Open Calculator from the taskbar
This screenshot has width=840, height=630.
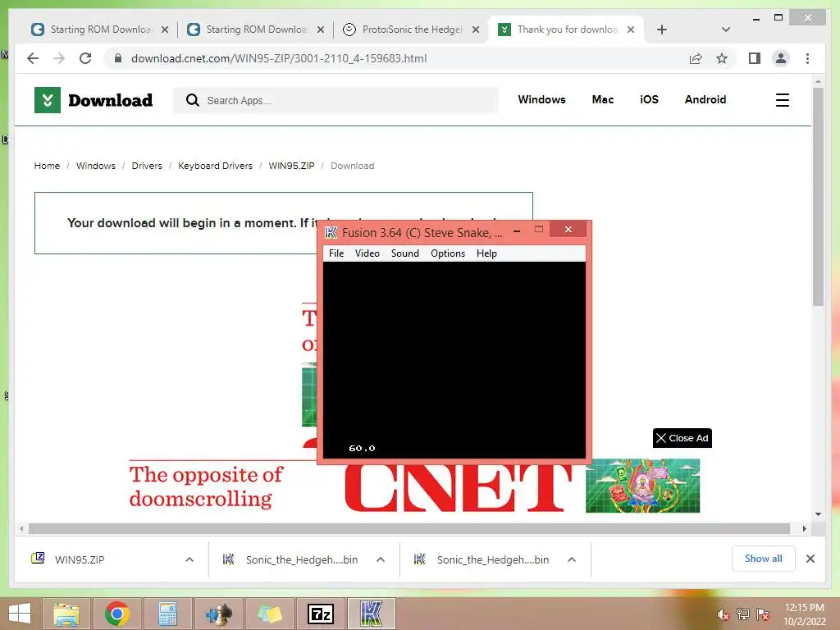(167, 614)
